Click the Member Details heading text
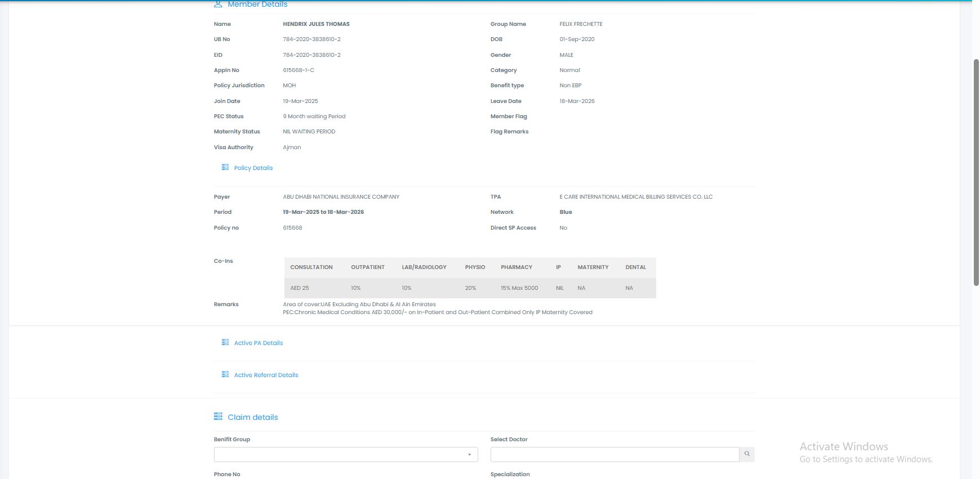The width and height of the screenshot is (980, 479). (257, 5)
